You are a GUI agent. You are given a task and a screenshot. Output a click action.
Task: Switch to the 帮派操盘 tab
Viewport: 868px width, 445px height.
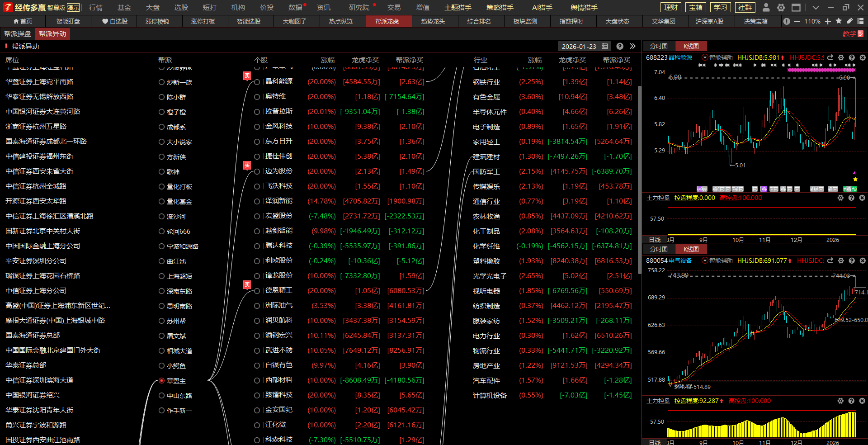(18, 34)
